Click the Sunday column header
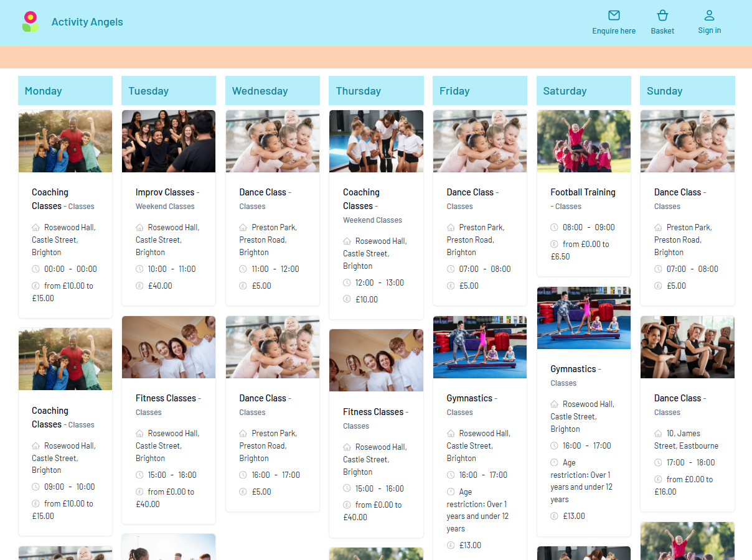752x560 pixels. pos(687,91)
